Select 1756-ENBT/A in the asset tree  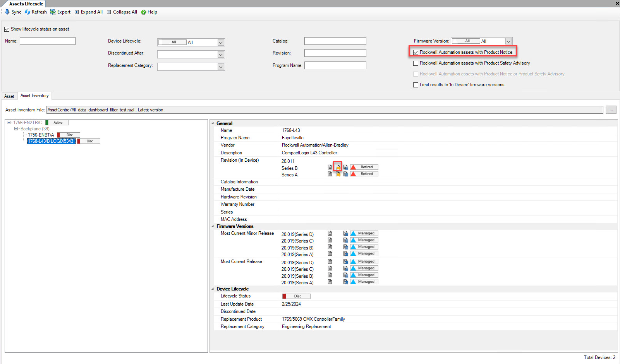click(41, 135)
